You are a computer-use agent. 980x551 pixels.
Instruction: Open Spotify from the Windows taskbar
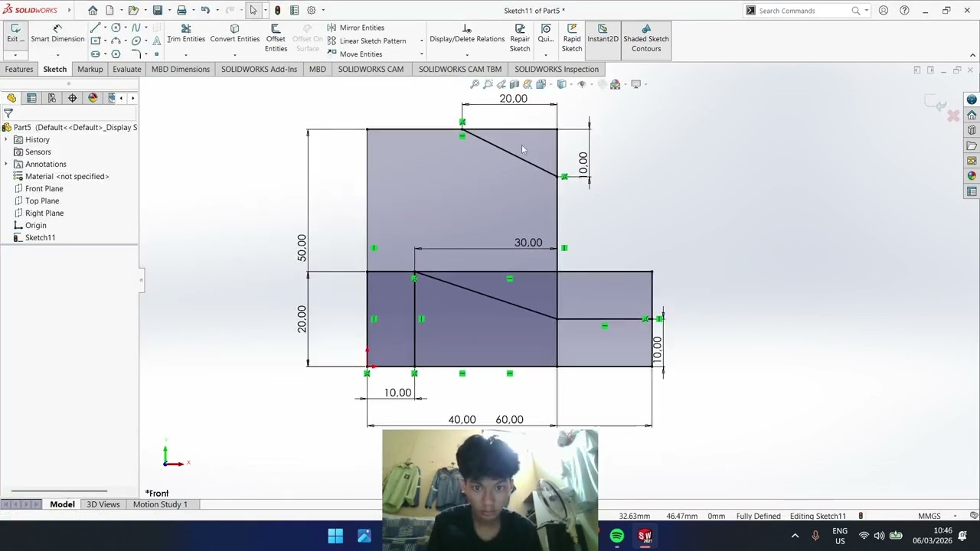click(x=617, y=536)
